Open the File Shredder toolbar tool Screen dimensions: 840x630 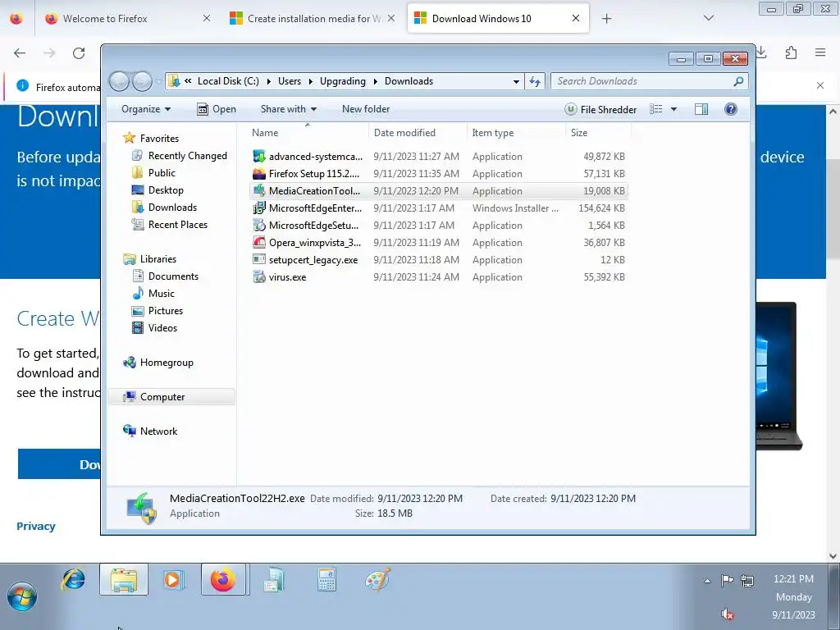600,109
